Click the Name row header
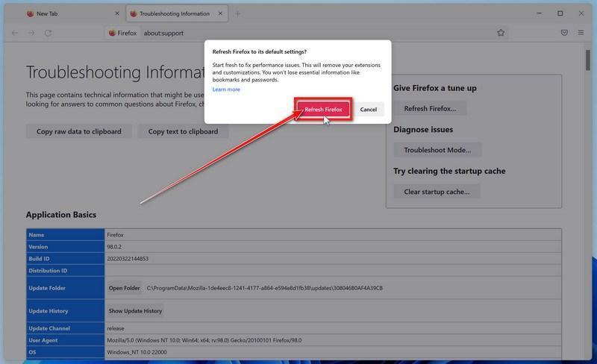Viewport: 597px width, 364px height. click(x=65, y=235)
